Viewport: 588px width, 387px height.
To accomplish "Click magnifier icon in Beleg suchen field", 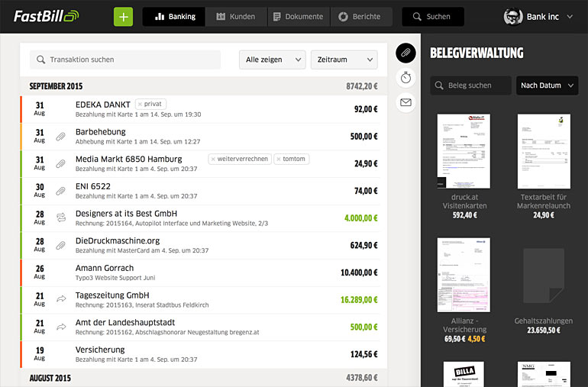I will click(x=439, y=85).
